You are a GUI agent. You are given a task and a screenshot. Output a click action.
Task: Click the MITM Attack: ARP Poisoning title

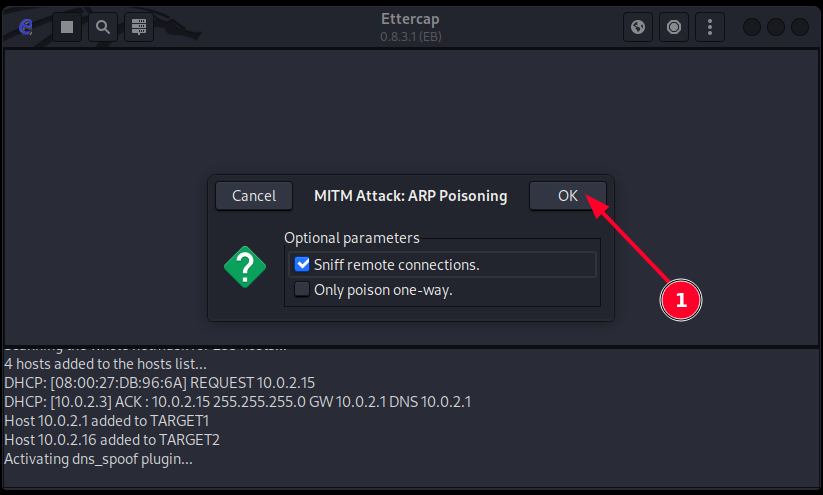(411, 196)
